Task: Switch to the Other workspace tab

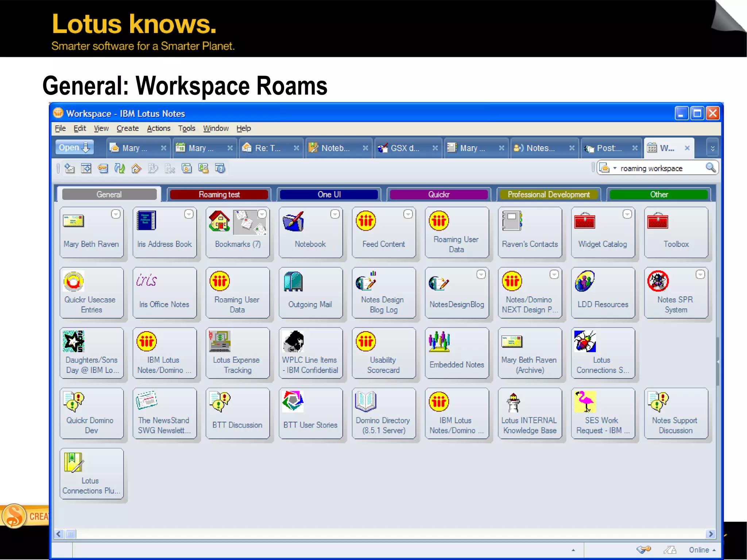Action: point(659,194)
